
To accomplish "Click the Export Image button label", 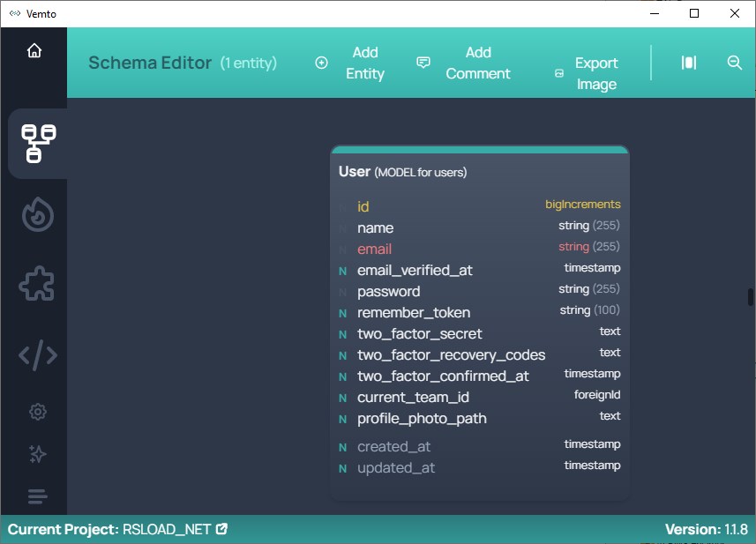I will coord(596,73).
